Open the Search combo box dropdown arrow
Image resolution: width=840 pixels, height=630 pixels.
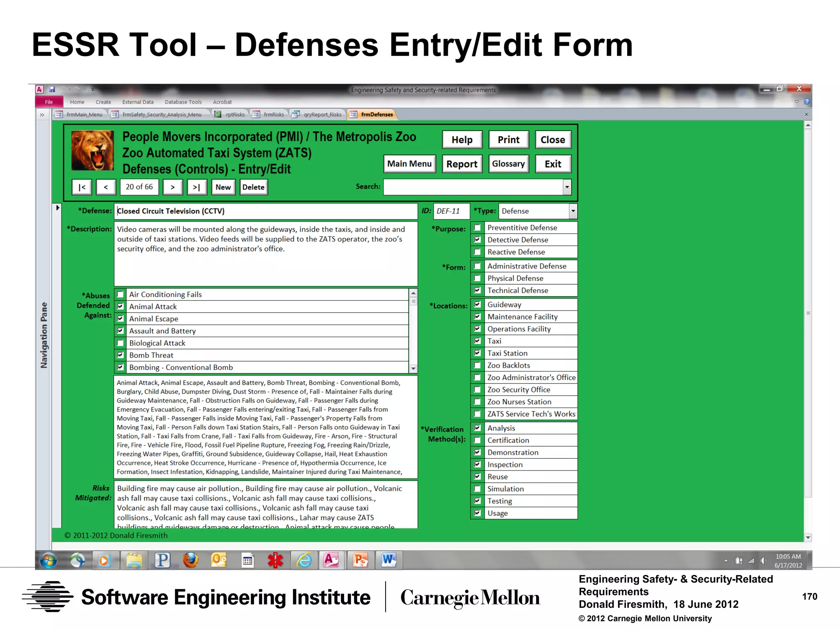567,187
